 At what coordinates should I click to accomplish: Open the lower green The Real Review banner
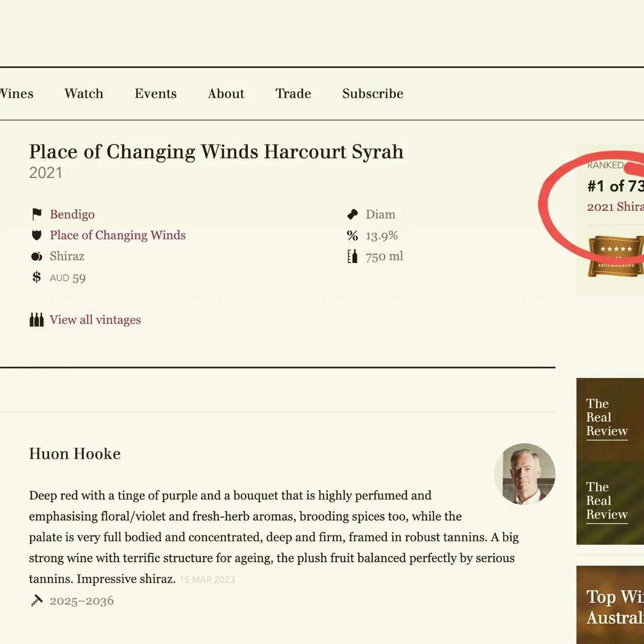(610, 503)
